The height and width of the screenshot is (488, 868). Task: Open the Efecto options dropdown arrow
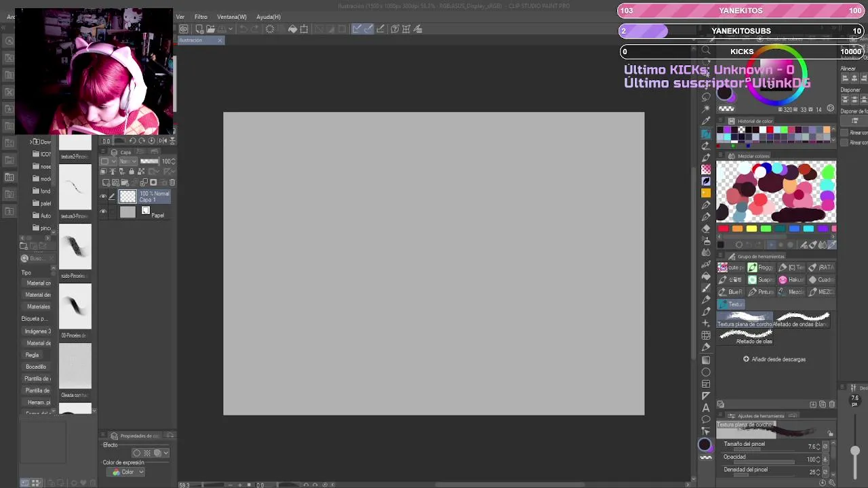pos(165,453)
